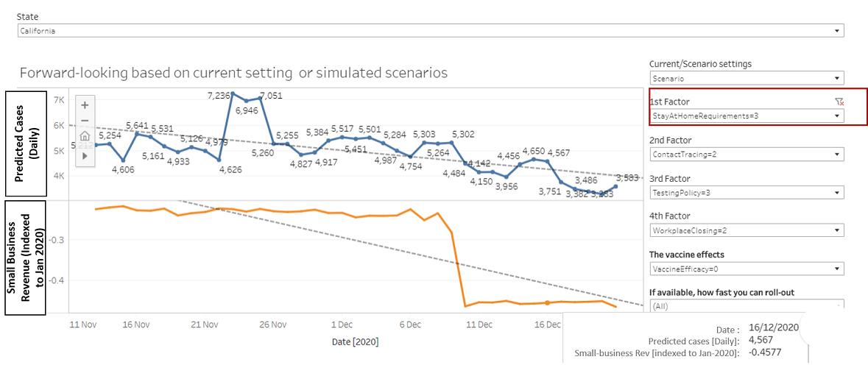Screen dimensions: 868x365
Task: Click the 3,583 final cases data point
Action: coord(615,186)
